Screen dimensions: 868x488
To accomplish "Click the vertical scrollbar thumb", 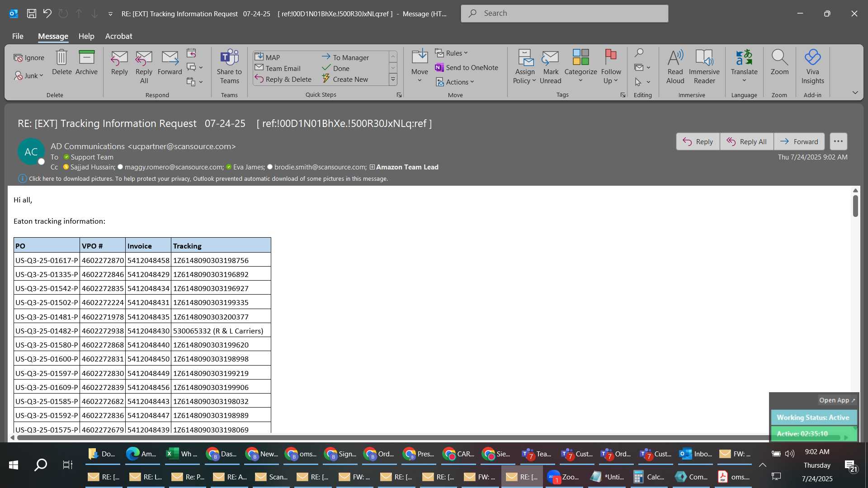I will point(855,206).
